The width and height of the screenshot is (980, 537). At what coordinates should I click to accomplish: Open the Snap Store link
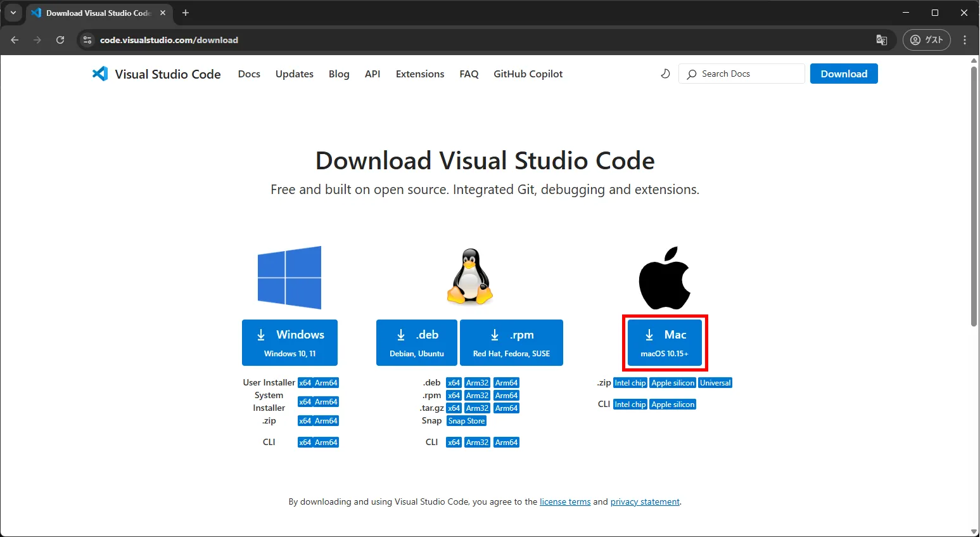coord(466,421)
